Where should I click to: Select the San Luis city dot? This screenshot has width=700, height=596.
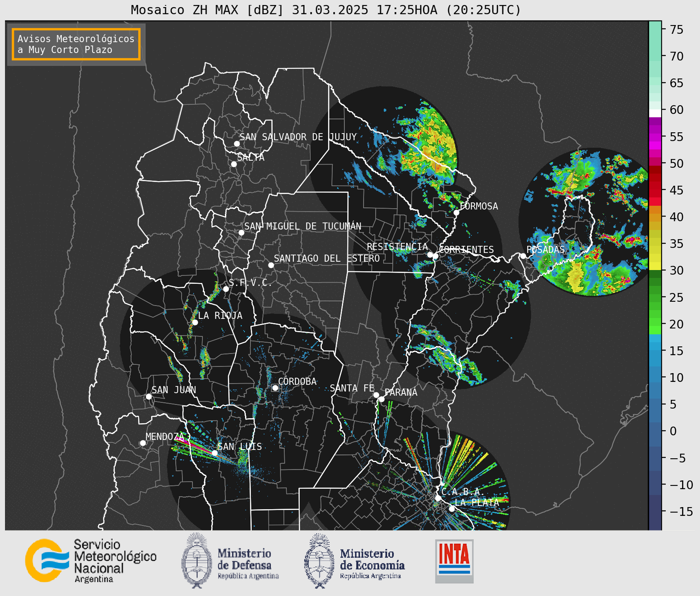(215, 453)
